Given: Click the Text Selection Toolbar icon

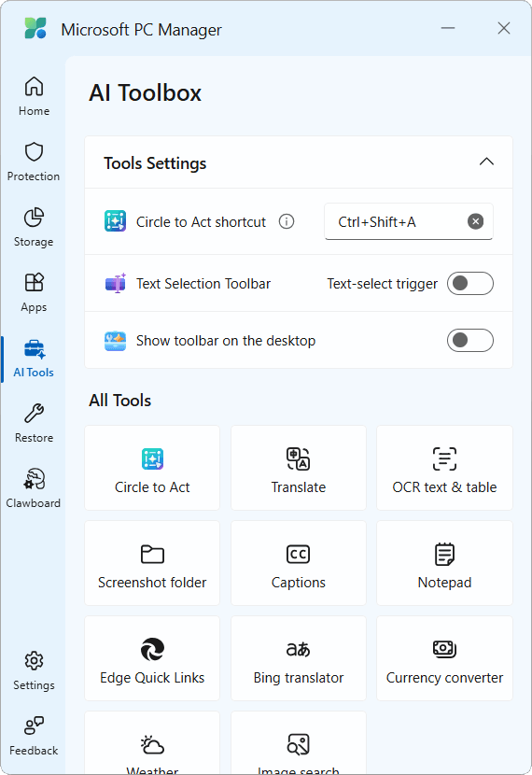Looking at the screenshot, I should tap(116, 283).
